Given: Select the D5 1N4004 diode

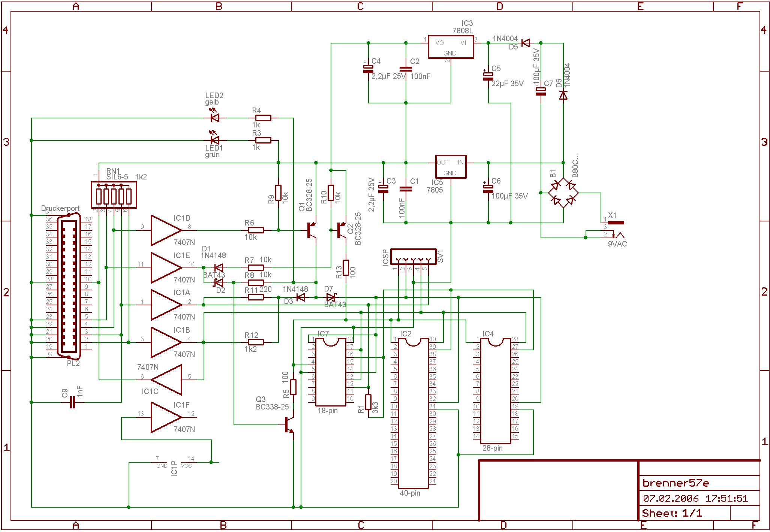Looking at the screenshot, I should pyautogui.click(x=526, y=43).
